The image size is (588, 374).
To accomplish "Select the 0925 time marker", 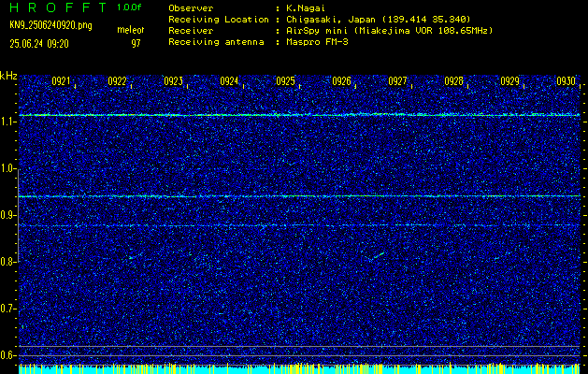I will [285, 81].
